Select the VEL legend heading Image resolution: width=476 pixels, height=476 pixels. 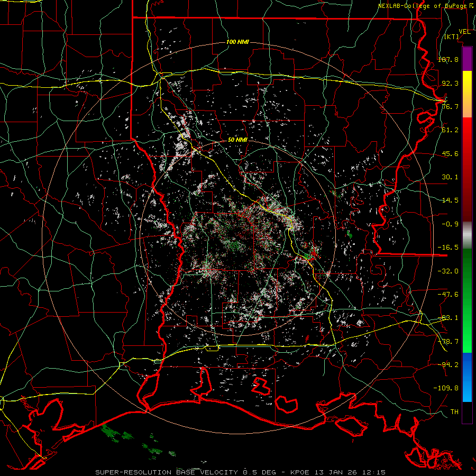point(464,32)
